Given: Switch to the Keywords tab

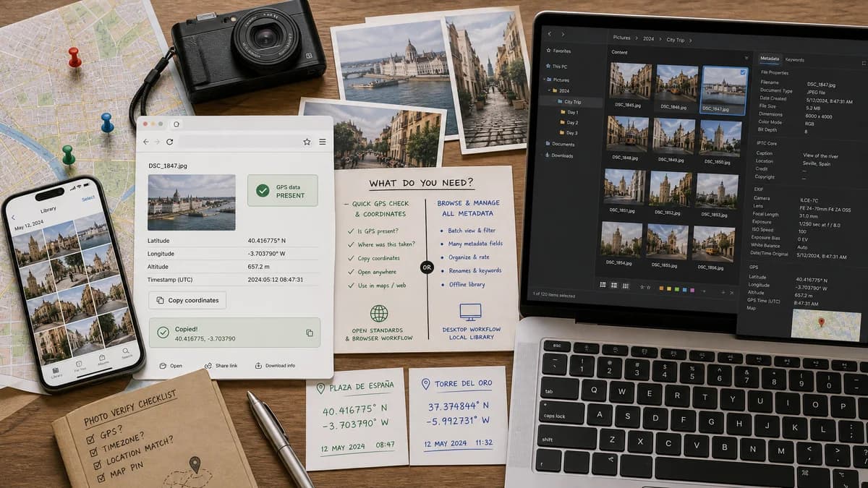Looking at the screenshot, I should (x=795, y=59).
